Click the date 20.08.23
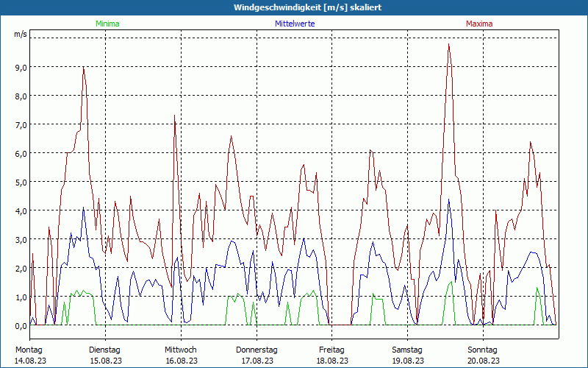This screenshot has height=368, width=588. pos(484,361)
